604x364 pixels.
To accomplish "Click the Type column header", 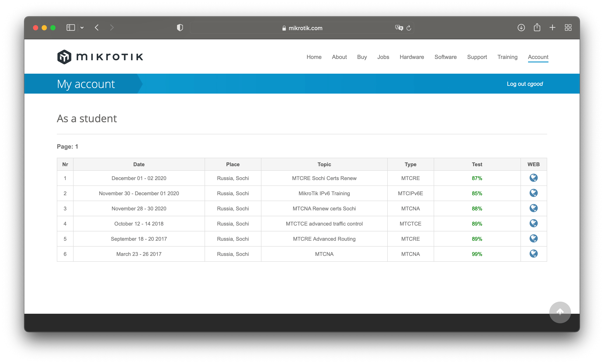I will click(410, 164).
